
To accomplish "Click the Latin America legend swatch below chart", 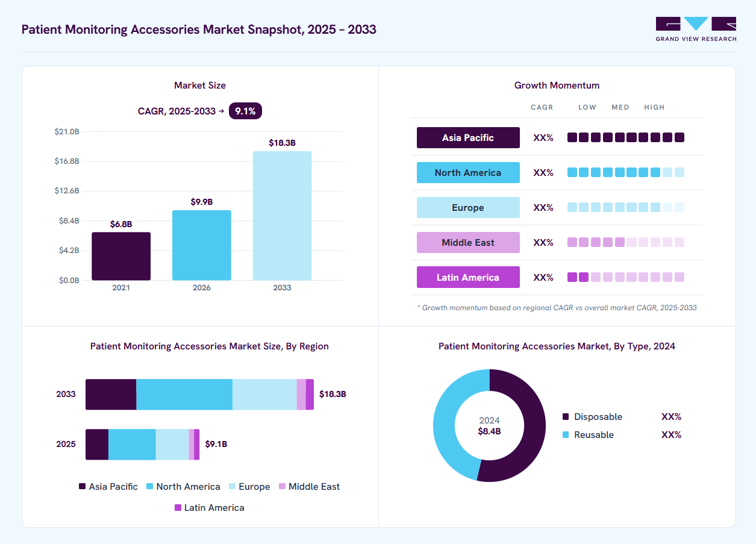I will point(178,507).
